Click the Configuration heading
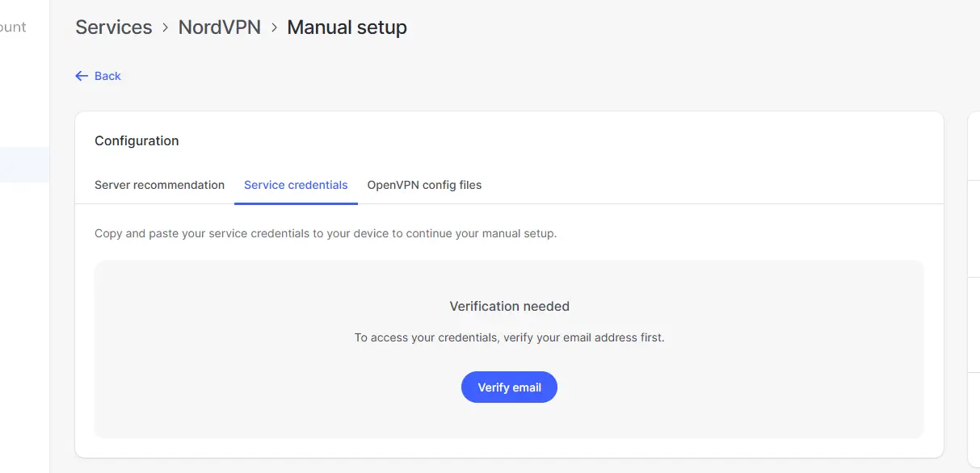The width and height of the screenshot is (980, 473). [x=137, y=140]
